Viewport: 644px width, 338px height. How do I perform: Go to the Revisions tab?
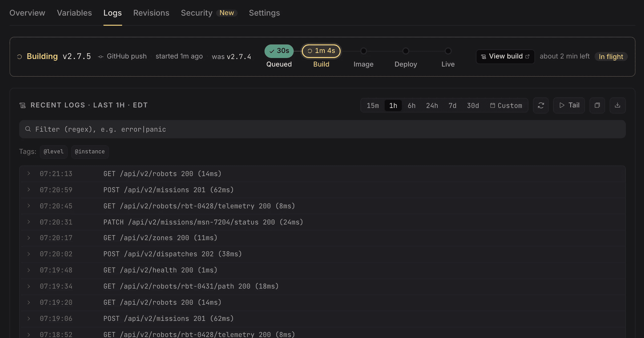[x=151, y=13]
